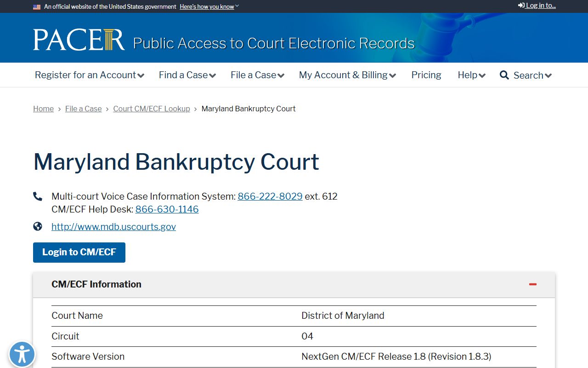
Task: Open the Help dropdown menu
Action: [x=472, y=75]
